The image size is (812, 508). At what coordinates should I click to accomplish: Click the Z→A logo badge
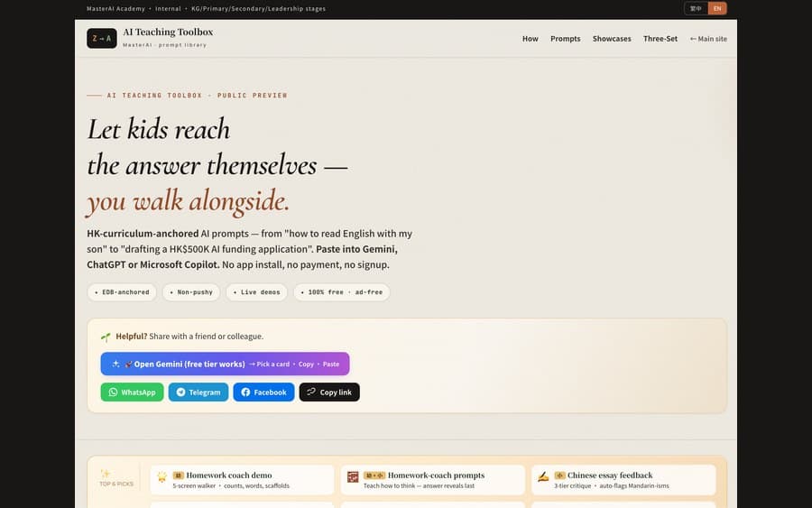point(101,38)
